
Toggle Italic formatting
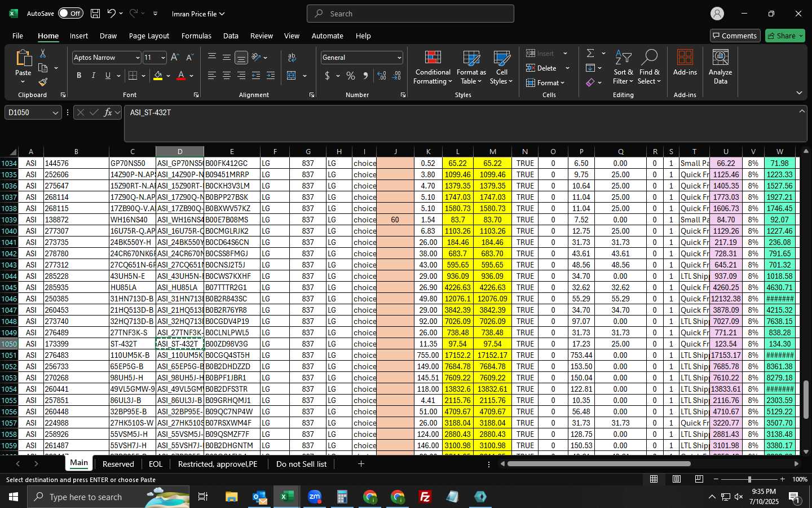[94, 76]
